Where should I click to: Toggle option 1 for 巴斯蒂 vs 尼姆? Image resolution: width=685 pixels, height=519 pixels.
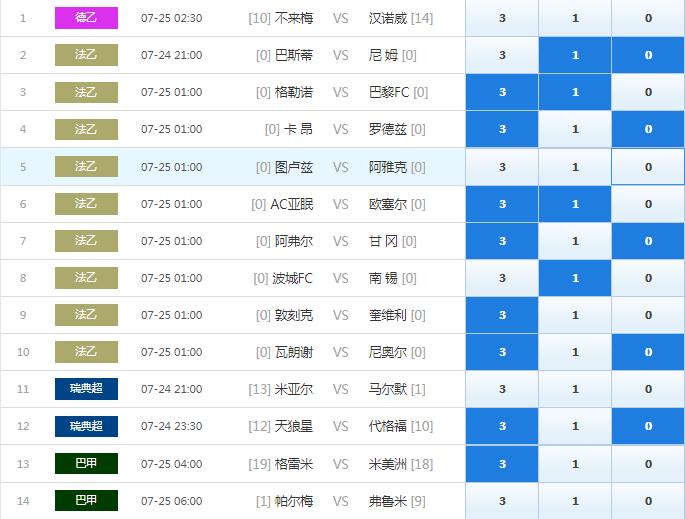click(x=575, y=55)
